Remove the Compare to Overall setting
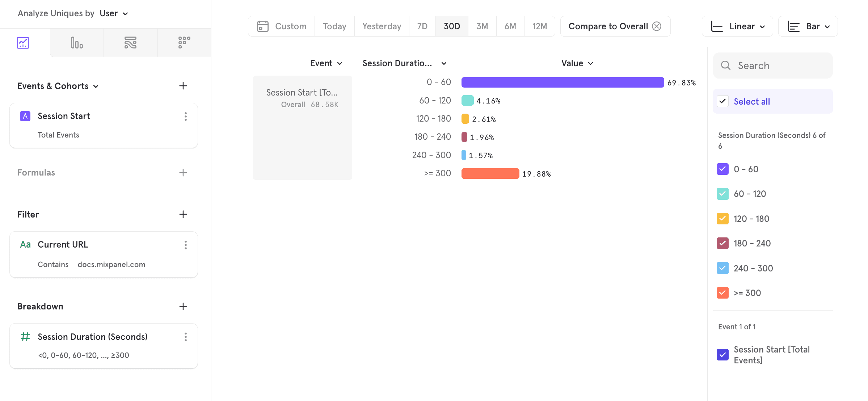Screen dimensions: 868x401 (657, 26)
